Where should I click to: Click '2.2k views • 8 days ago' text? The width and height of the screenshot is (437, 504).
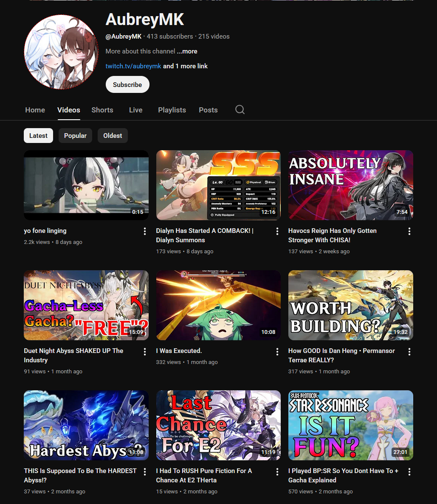[x=53, y=242]
